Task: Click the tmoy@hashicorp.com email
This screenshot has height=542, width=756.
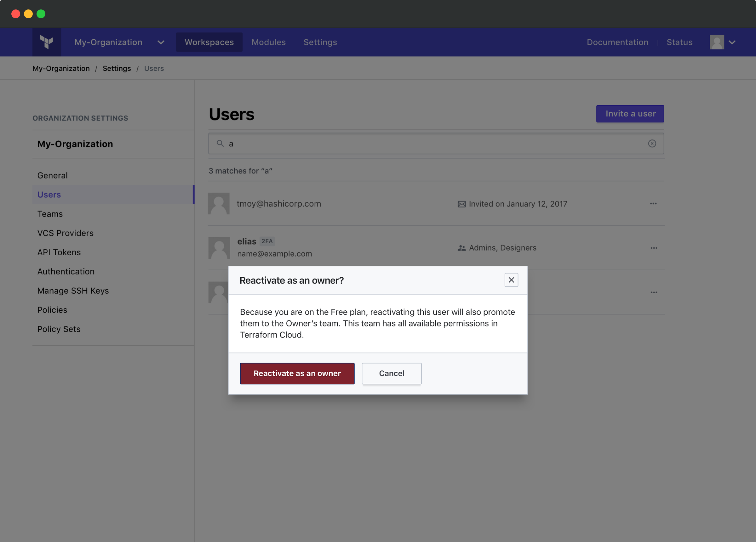Action: click(279, 204)
